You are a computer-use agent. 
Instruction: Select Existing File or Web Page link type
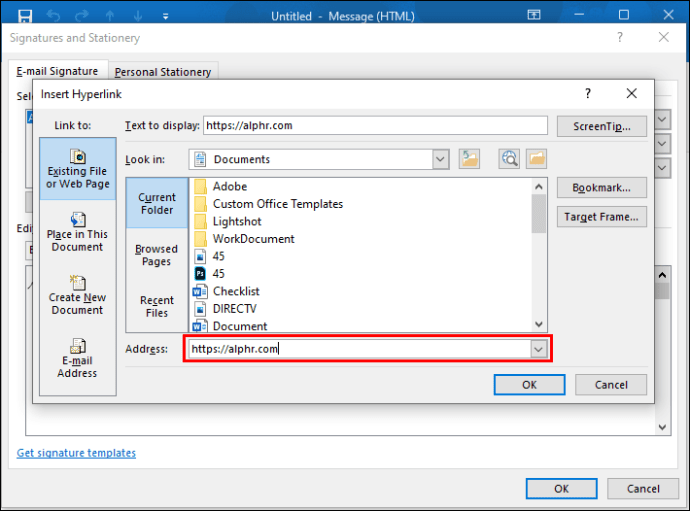[x=78, y=169]
